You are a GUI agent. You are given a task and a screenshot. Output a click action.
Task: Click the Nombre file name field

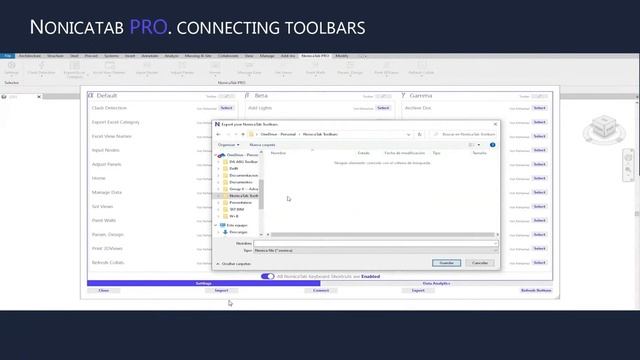[376, 243]
